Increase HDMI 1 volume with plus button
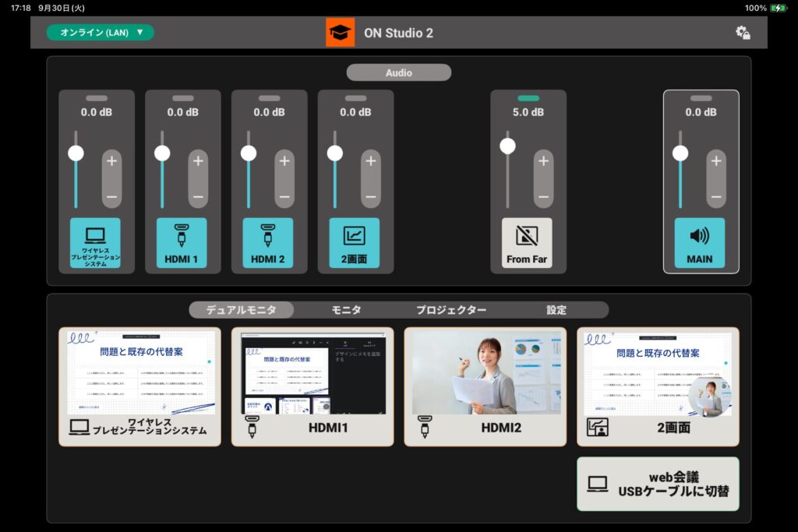This screenshot has height=532, width=798. coord(198,161)
